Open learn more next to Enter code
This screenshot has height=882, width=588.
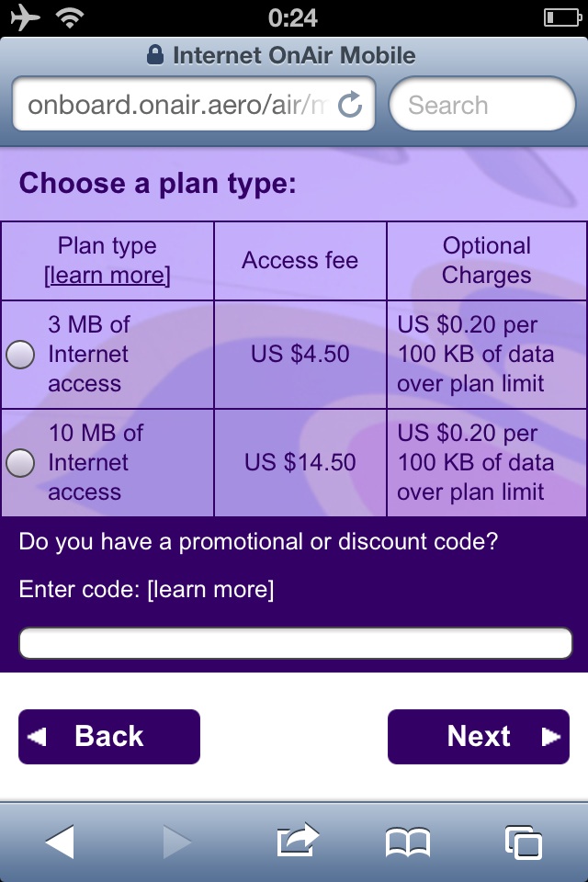(210, 589)
